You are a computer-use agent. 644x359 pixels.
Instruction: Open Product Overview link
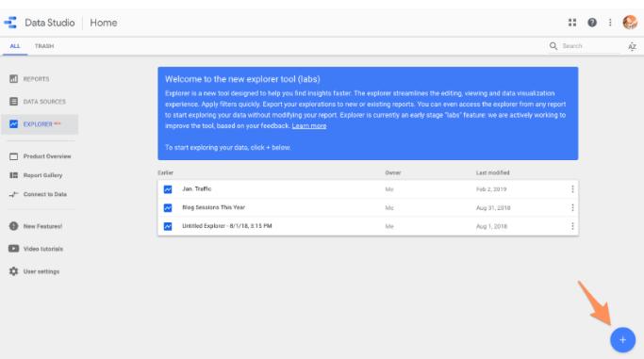47,156
